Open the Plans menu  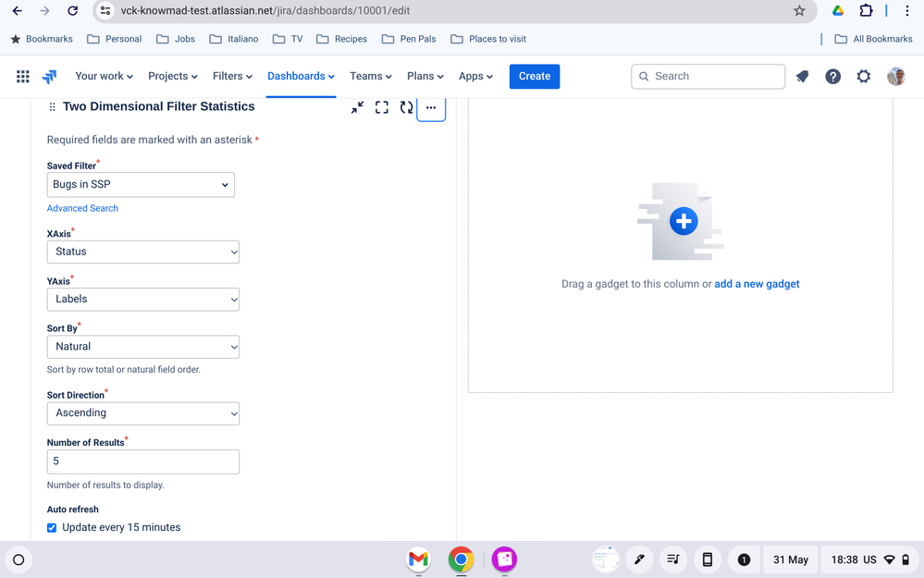point(425,76)
